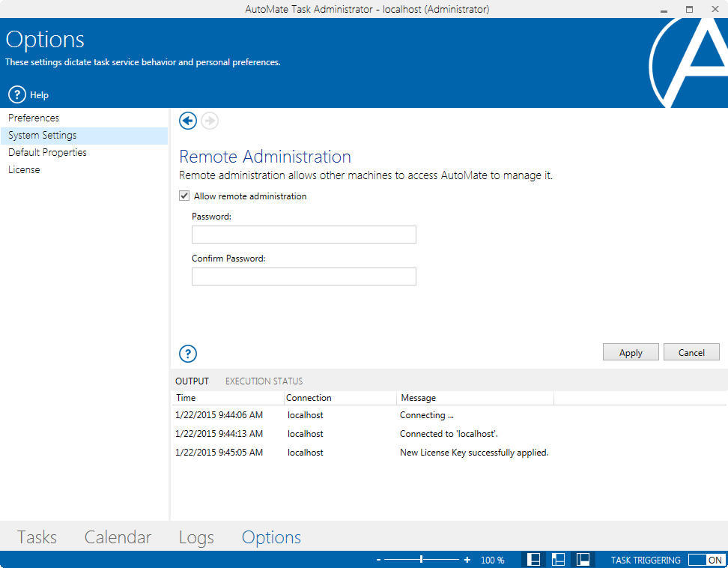Select Default Properties in the sidebar
Image resolution: width=728 pixels, height=568 pixels.
pos(47,152)
